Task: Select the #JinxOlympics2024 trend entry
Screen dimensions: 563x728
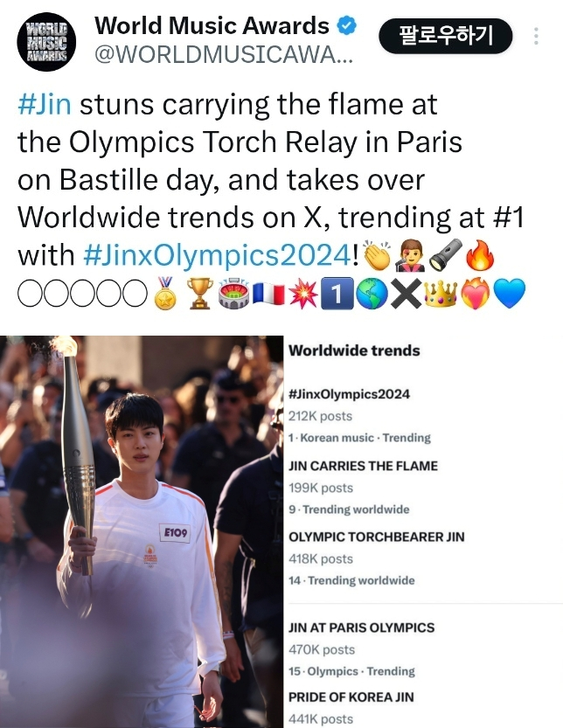Action: [359, 416]
